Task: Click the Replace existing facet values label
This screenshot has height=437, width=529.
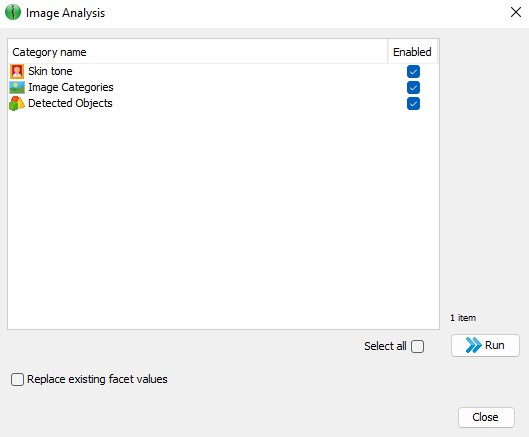Action: click(97, 379)
